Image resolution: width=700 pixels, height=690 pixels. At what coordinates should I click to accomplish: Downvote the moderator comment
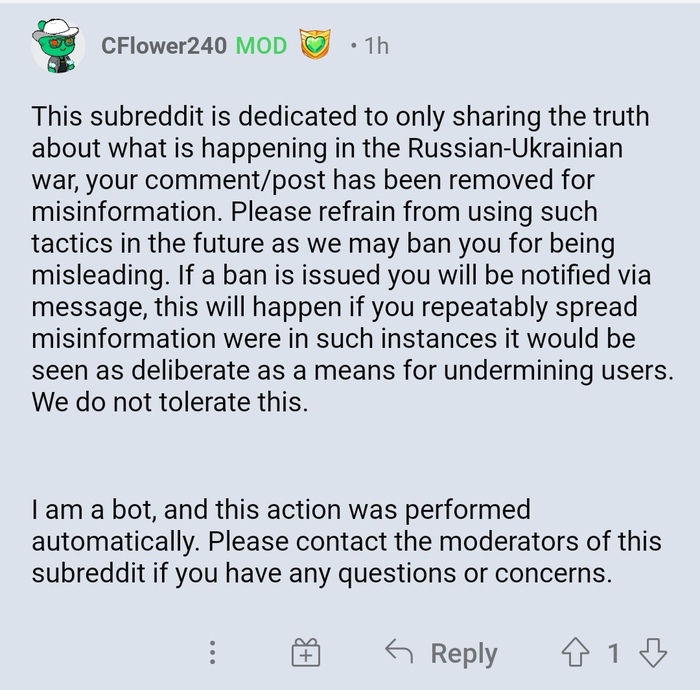click(652, 653)
